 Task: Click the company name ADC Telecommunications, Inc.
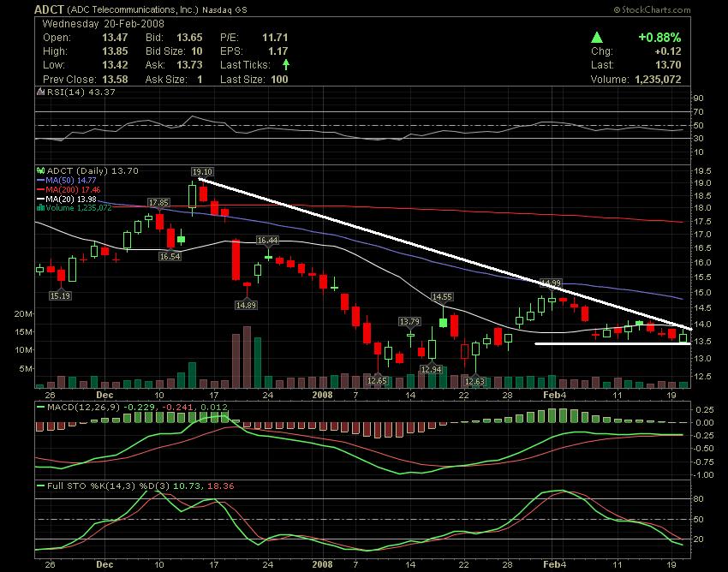tap(133, 9)
